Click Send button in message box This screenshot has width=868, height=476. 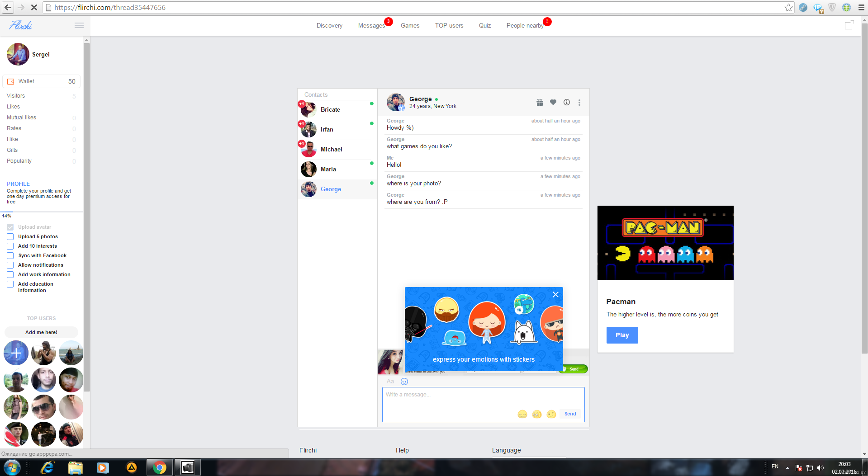(x=570, y=414)
